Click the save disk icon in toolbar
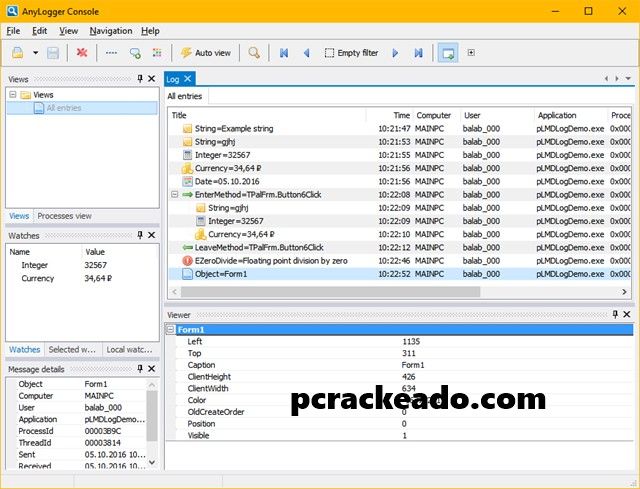640x489 pixels. coord(52,52)
